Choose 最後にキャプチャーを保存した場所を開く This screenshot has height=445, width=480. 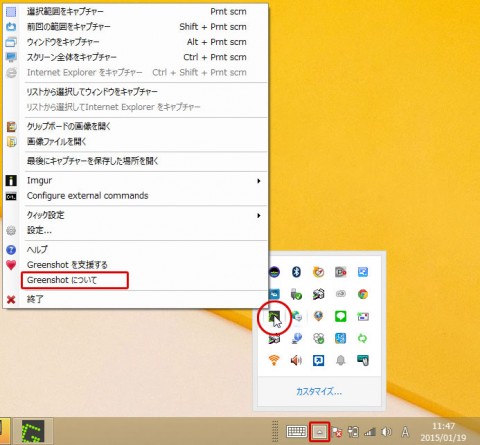[x=135, y=161]
